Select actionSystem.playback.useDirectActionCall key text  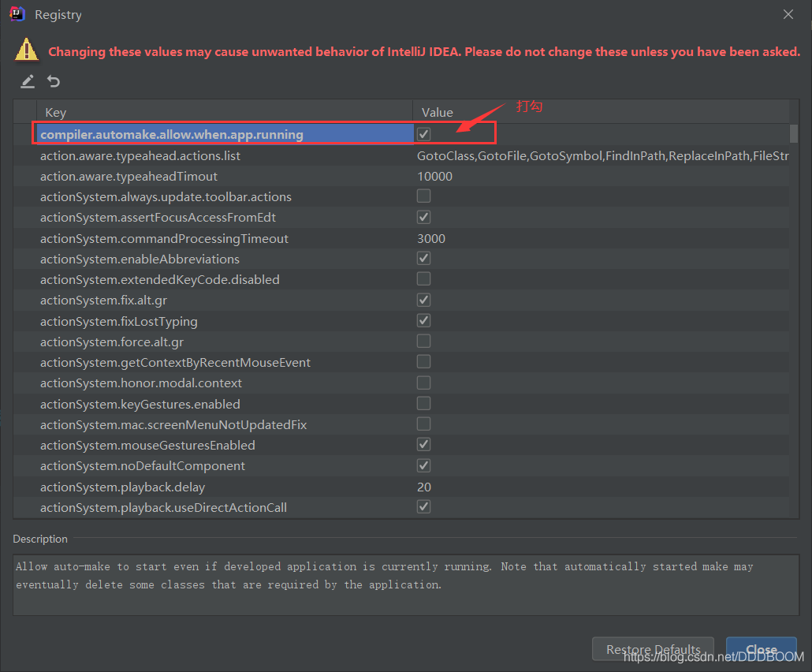click(164, 507)
